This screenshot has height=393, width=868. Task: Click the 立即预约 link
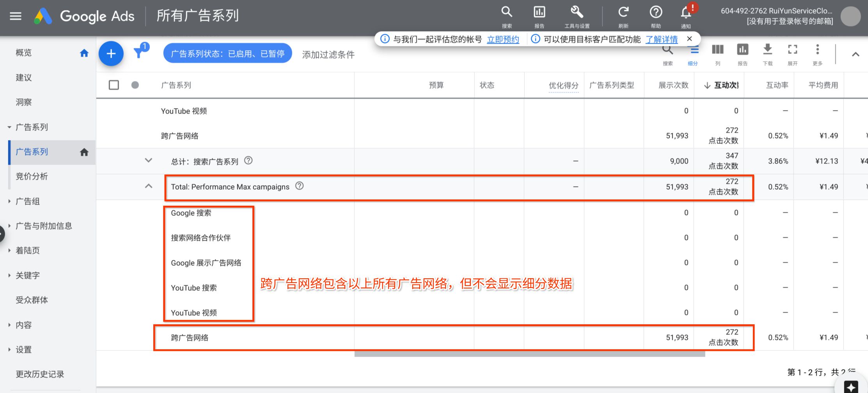pos(503,39)
